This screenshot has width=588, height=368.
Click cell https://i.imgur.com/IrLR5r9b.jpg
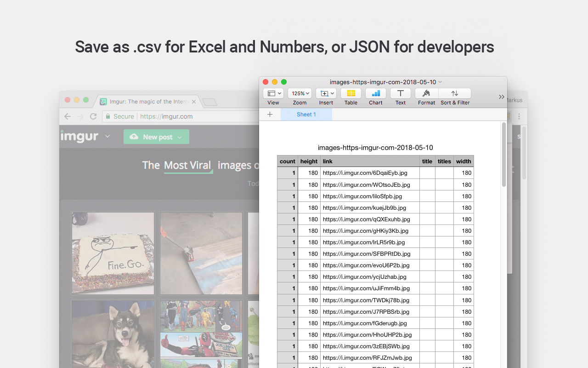370,242
